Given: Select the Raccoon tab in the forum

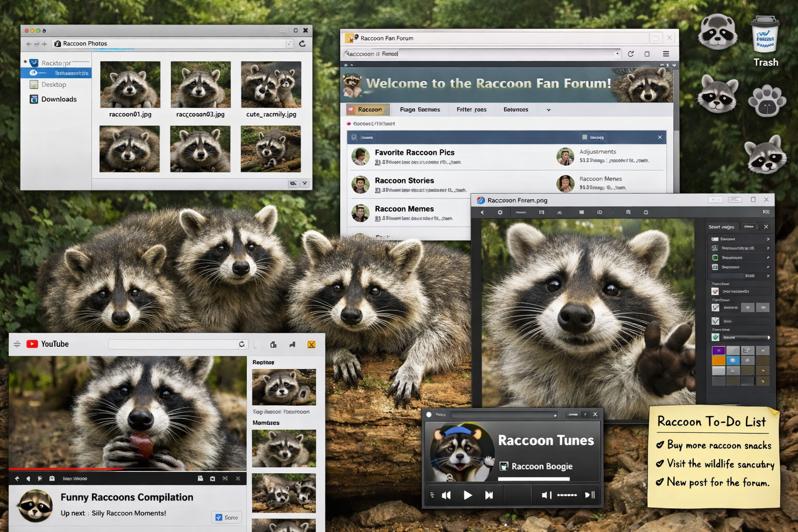Looking at the screenshot, I should [x=368, y=110].
